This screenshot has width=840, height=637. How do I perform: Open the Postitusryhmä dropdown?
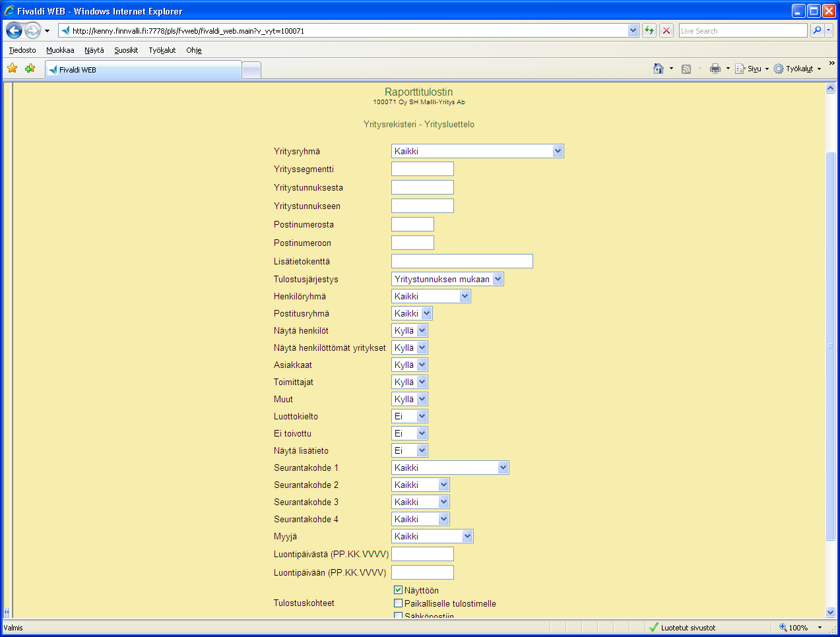point(412,313)
